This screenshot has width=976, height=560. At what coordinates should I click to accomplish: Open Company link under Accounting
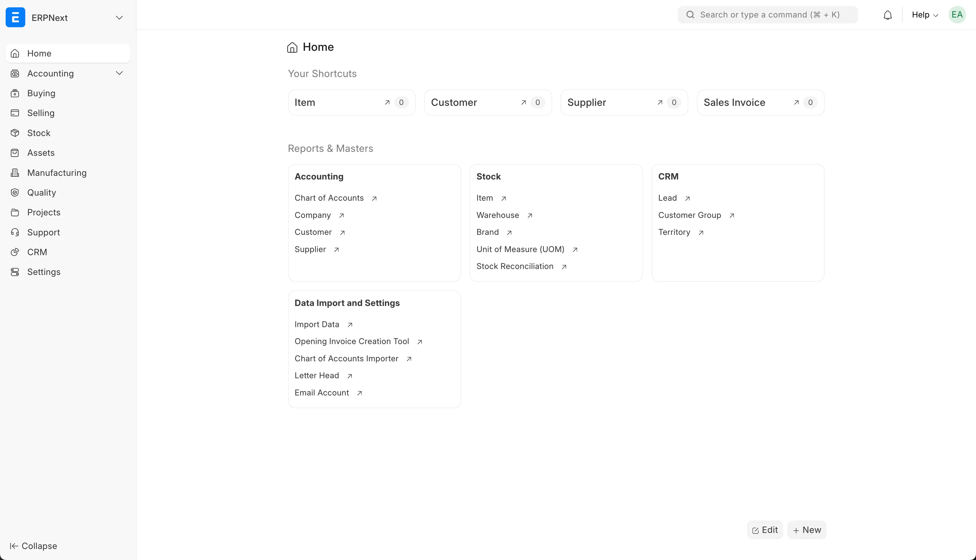click(313, 215)
